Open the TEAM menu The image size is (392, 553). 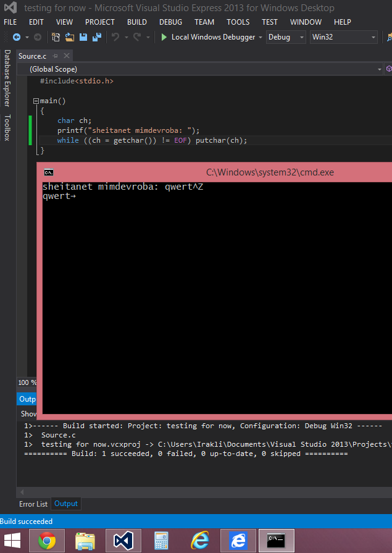click(204, 22)
